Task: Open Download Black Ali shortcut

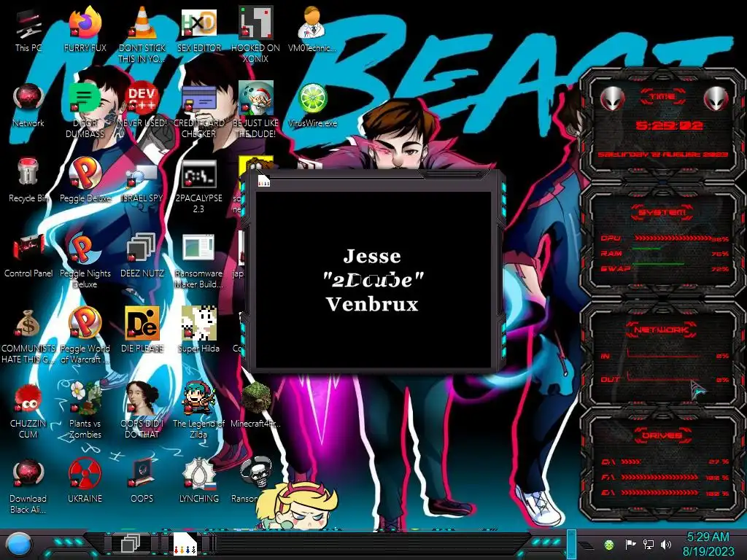Action: tap(28, 474)
